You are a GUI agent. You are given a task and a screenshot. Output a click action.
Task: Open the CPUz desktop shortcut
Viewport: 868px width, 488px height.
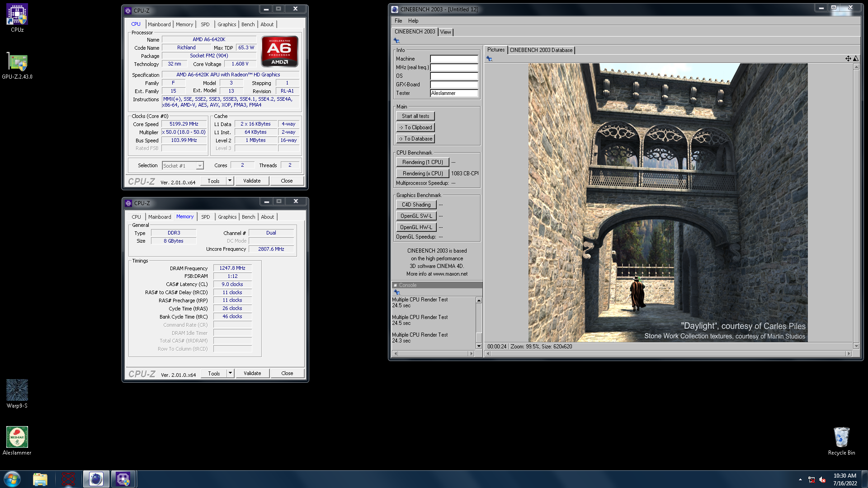point(17,18)
